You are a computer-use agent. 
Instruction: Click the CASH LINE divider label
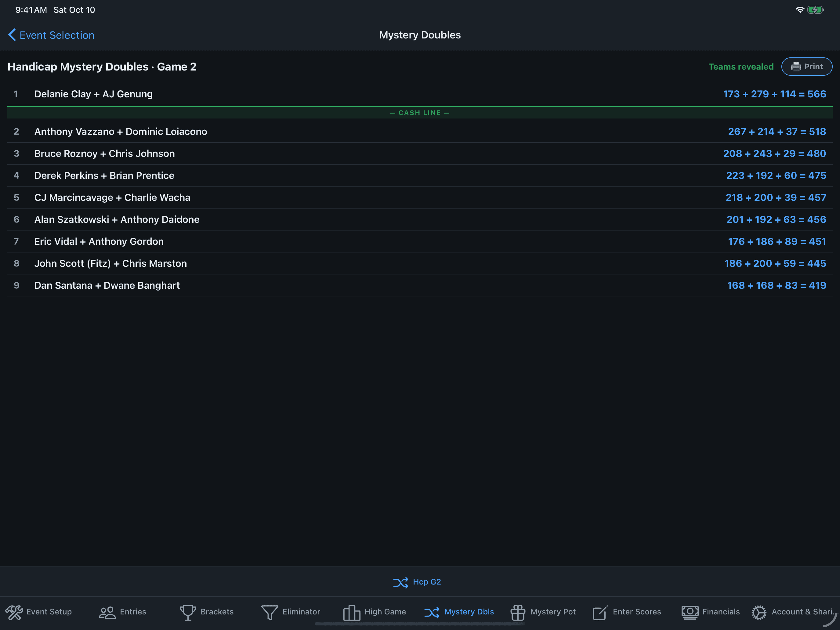pyautogui.click(x=420, y=113)
